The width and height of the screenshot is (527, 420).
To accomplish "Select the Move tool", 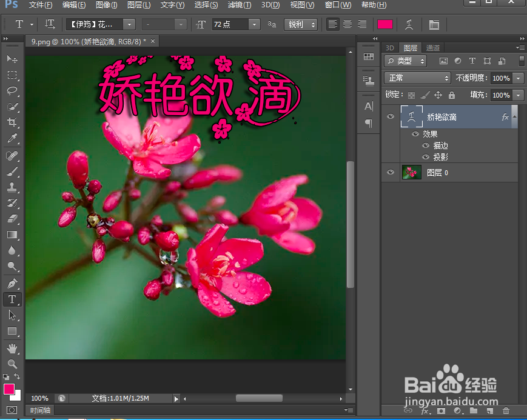I will 13,59.
